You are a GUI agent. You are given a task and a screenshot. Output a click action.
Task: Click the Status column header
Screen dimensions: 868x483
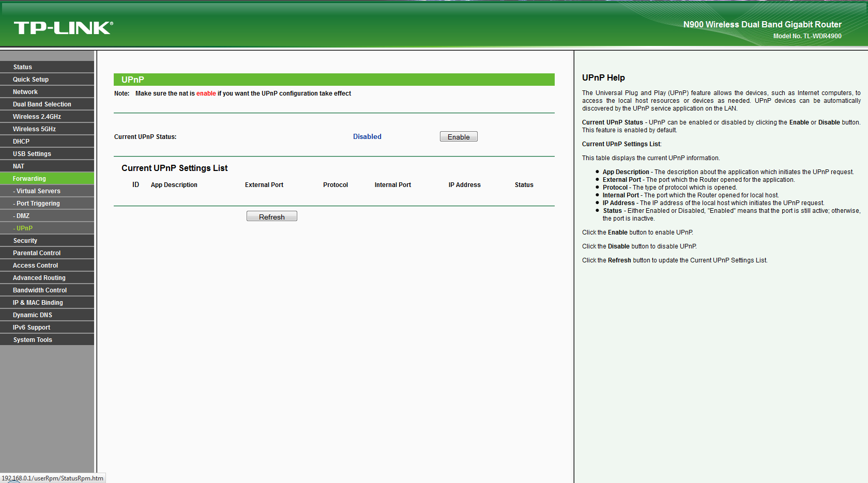pyautogui.click(x=524, y=185)
